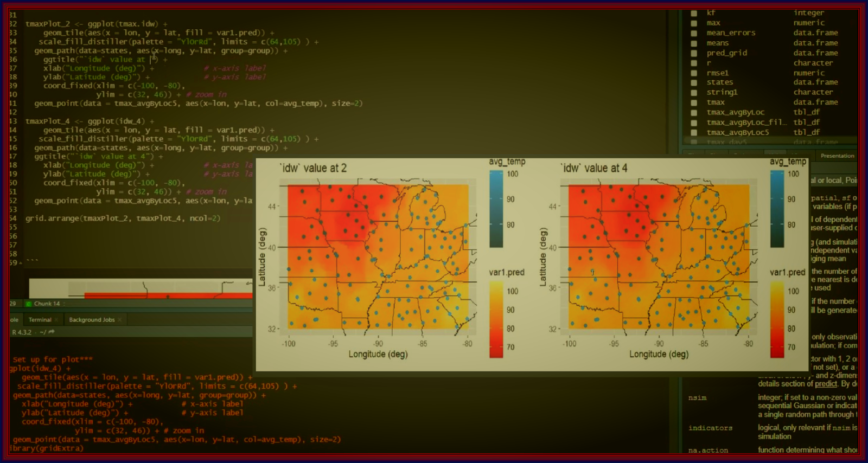868x463 pixels.
Task: Click the indicators argument in the help page
Action: [x=710, y=428]
